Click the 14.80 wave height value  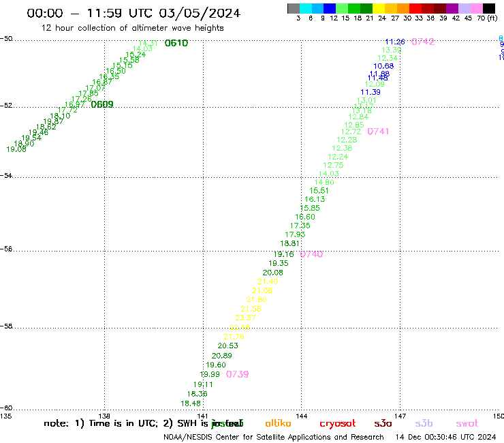click(324, 182)
